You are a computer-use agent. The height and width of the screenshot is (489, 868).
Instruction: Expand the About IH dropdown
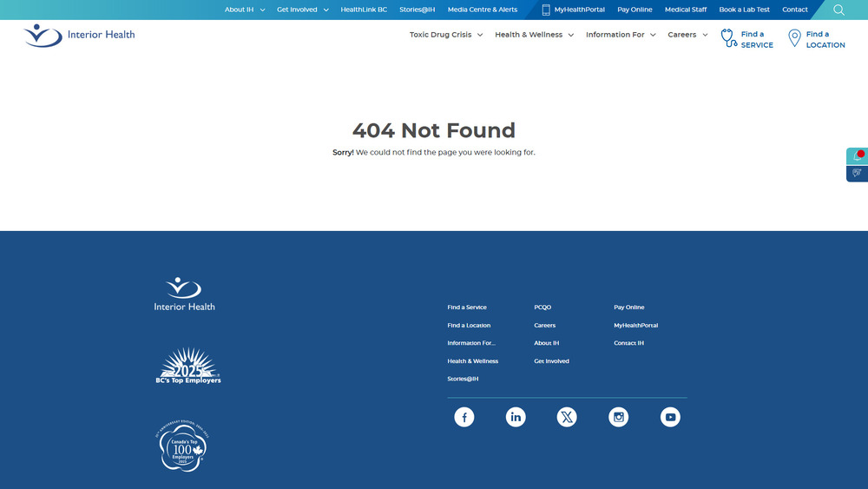[x=245, y=10]
